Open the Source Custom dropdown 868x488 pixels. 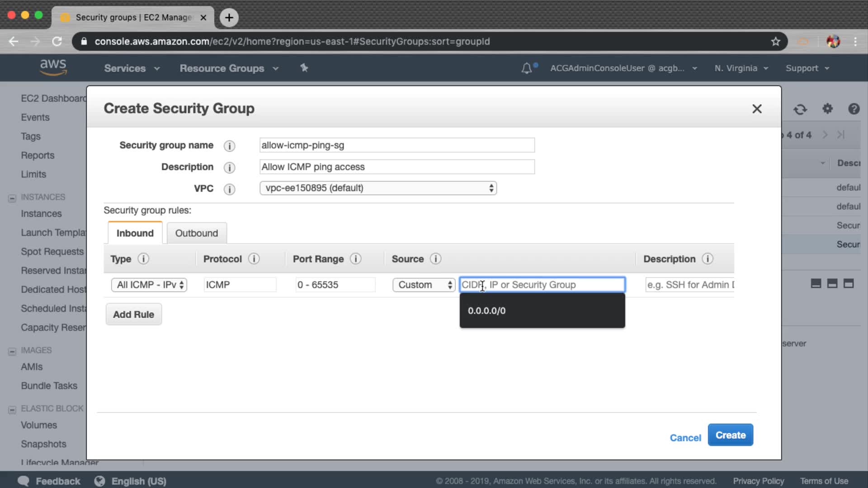click(x=424, y=285)
